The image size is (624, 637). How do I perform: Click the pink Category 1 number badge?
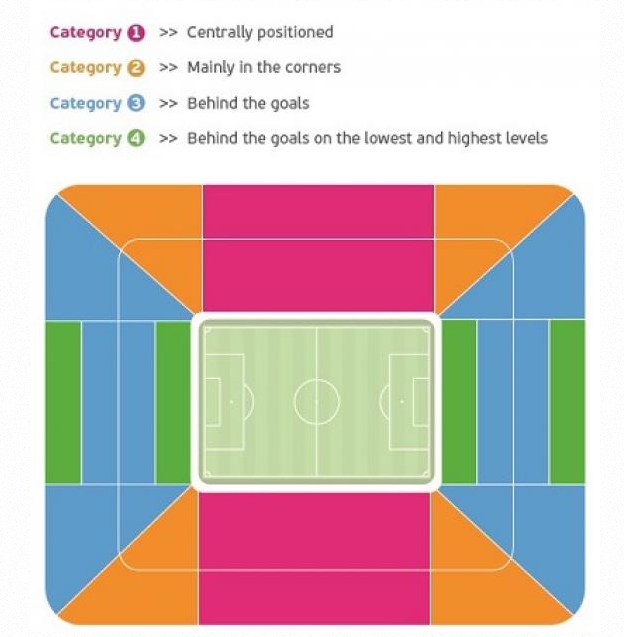[x=136, y=32]
